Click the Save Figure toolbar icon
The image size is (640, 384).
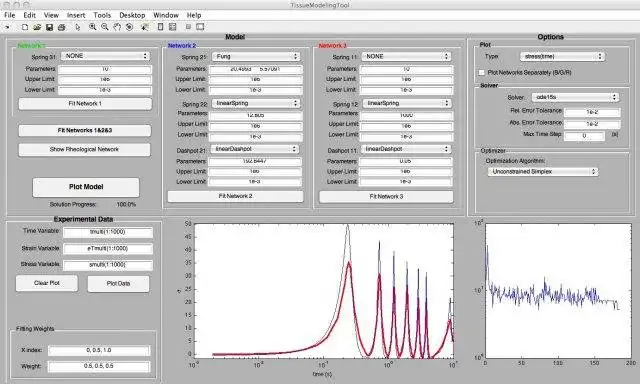coord(49,27)
